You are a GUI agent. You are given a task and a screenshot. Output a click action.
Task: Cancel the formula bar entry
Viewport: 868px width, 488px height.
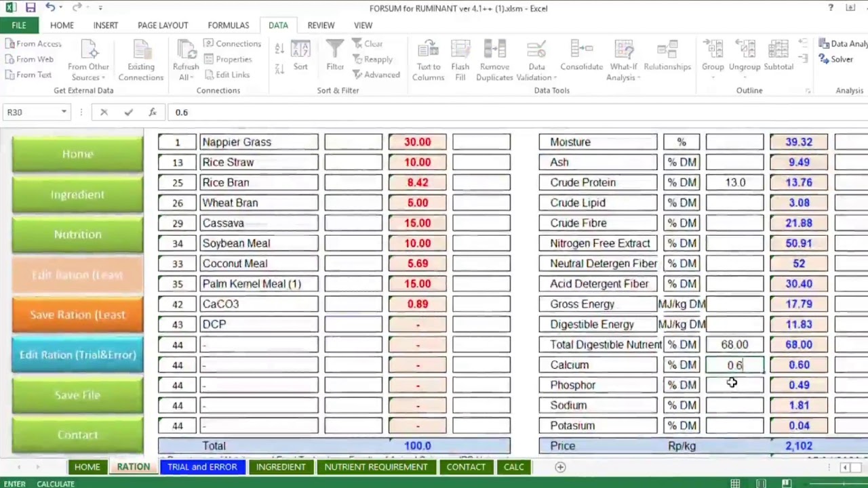104,112
